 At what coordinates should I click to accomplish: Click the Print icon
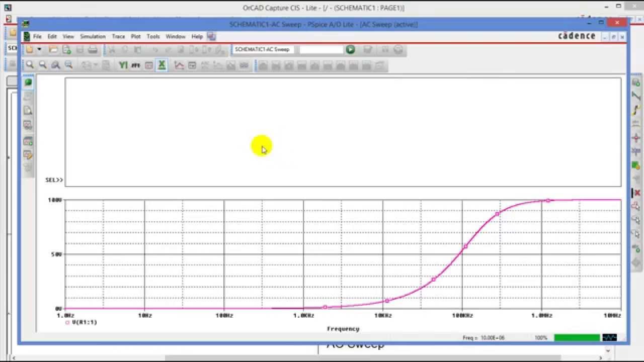coord(93,49)
